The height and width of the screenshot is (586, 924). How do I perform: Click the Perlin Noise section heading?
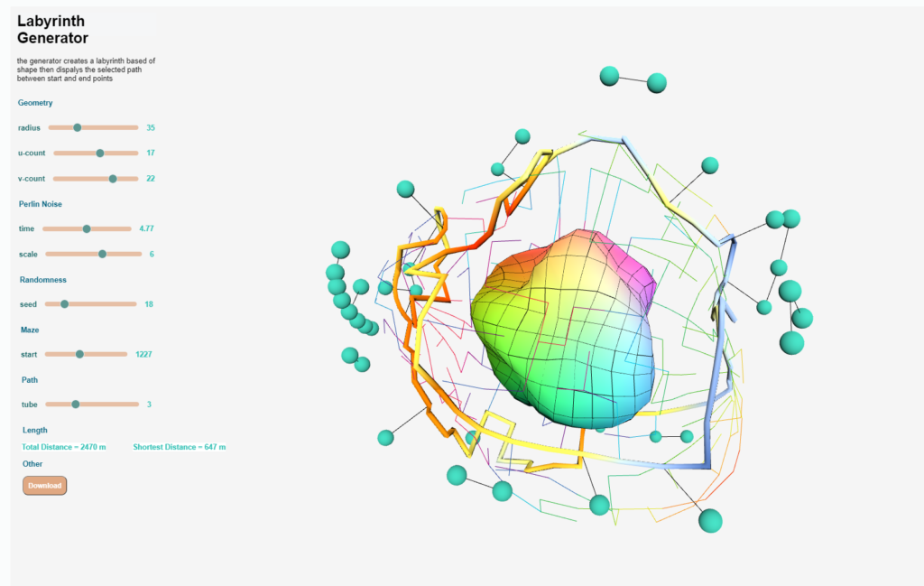41,204
